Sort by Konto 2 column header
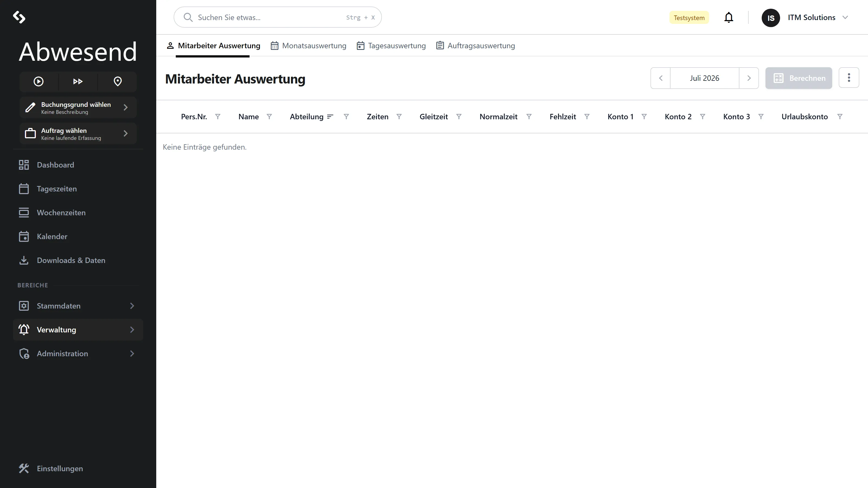Viewport: 868px width, 488px height. (678, 117)
